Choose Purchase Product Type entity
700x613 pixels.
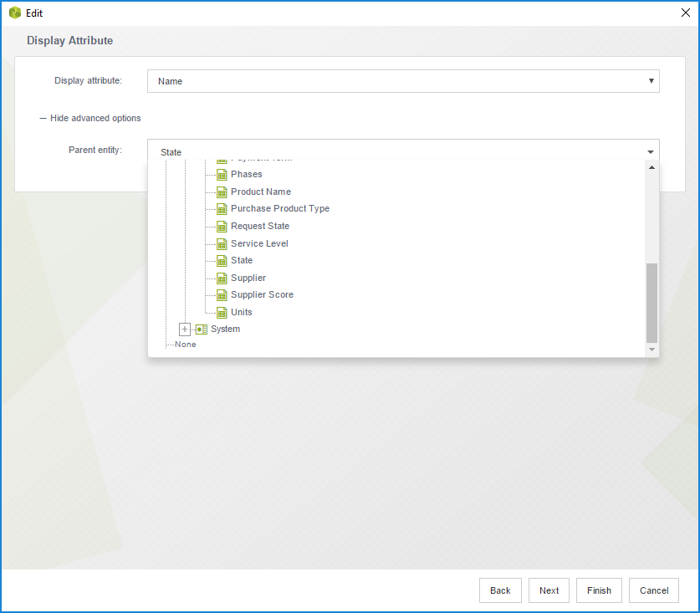pyautogui.click(x=280, y=208)
